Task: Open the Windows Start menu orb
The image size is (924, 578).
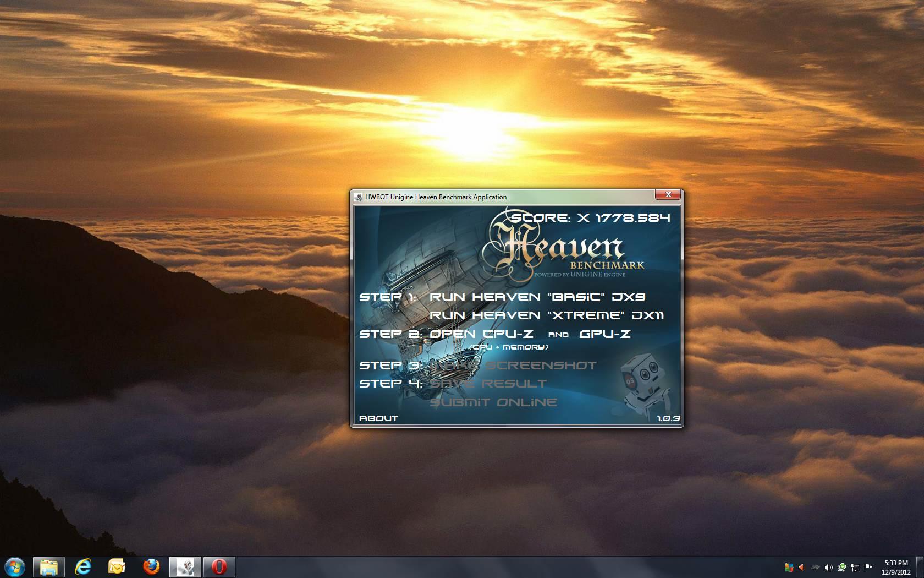Action: click(x=14, y=566)
